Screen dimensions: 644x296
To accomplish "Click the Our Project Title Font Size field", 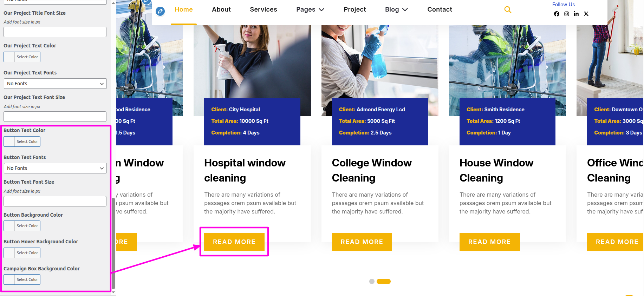I will pos(55,32).
